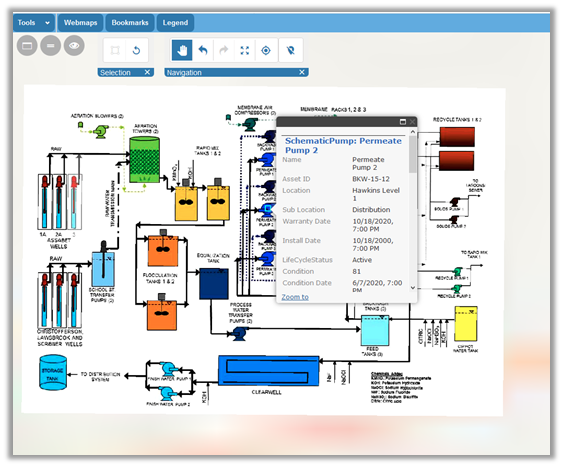Go to previous extent arrow

click(203, 50)
